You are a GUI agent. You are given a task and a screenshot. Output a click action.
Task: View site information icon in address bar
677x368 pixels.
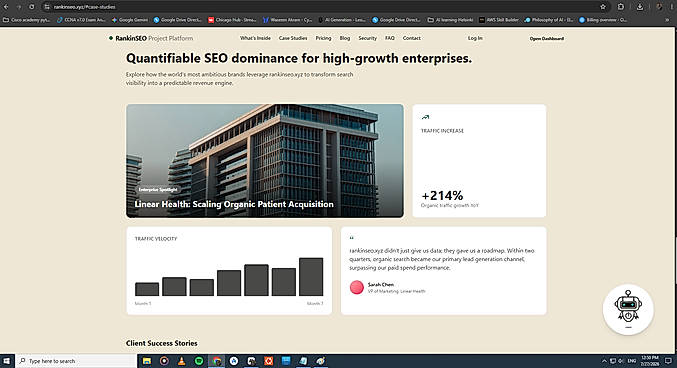click(x=47, y=7)
